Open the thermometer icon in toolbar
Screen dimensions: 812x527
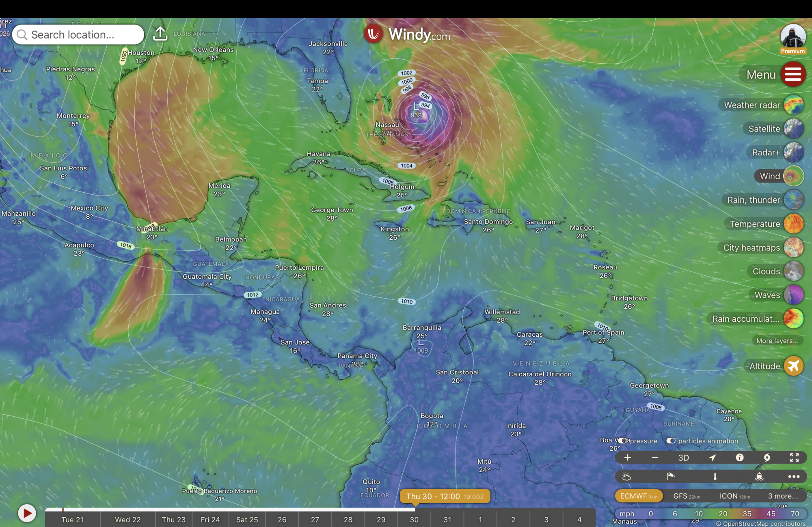click(715, 477)
